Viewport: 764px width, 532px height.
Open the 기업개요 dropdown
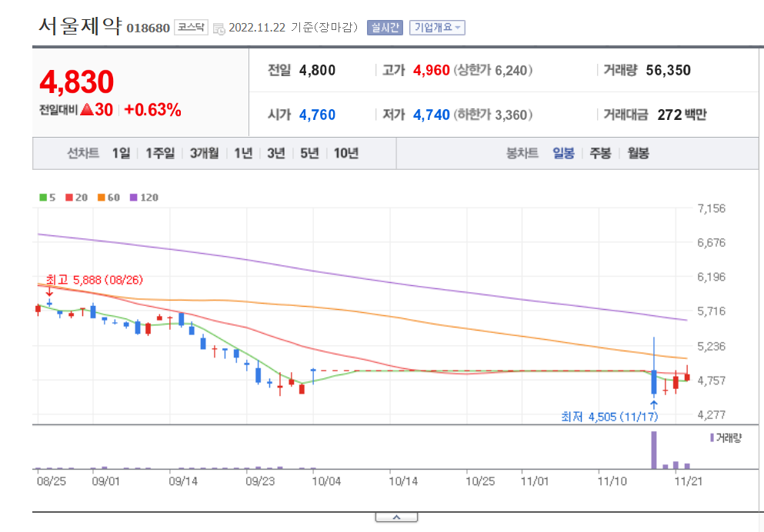(437, 27)
